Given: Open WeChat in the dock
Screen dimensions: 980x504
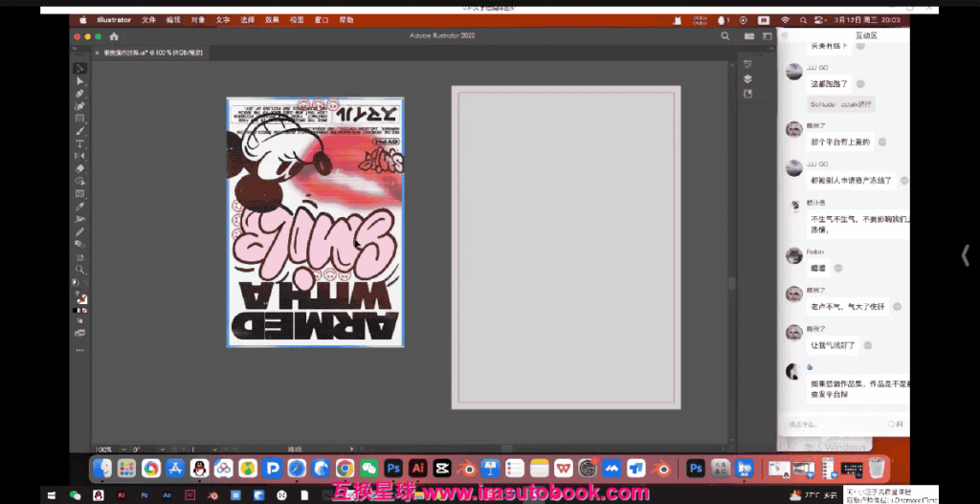Looking at the screenshot, I should [369, 467].
